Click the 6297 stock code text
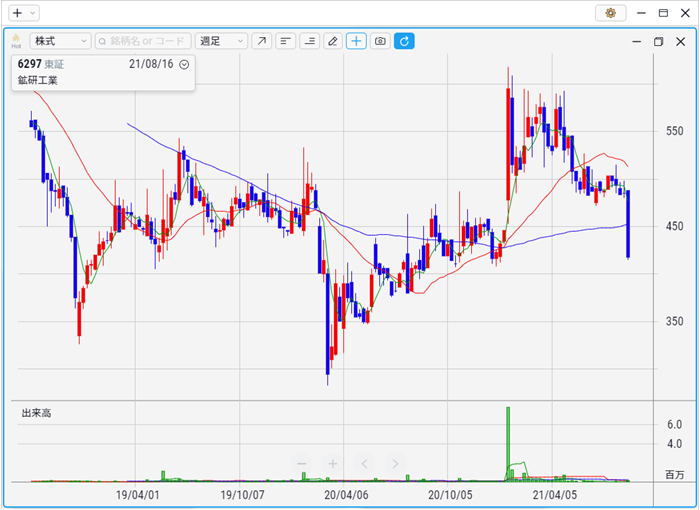 [29, 64]
